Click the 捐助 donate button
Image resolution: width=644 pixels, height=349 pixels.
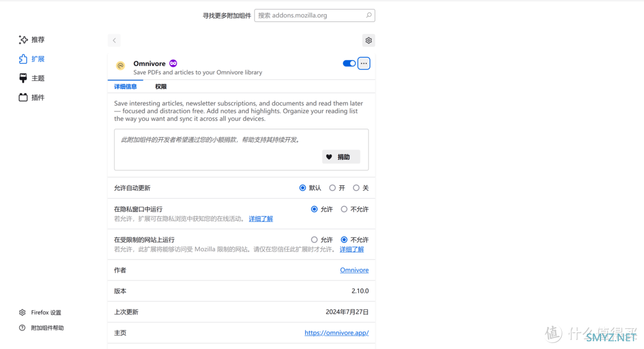(x=341, y=157)
